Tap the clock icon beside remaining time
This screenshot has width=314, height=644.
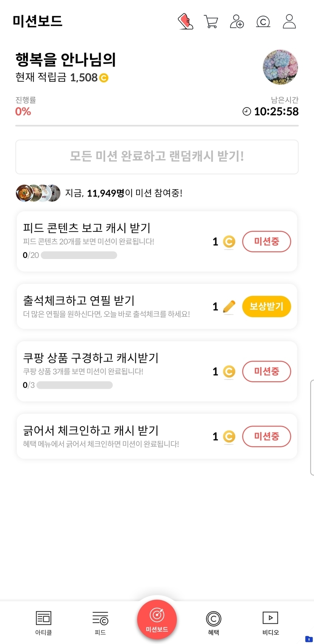(247, 112)
